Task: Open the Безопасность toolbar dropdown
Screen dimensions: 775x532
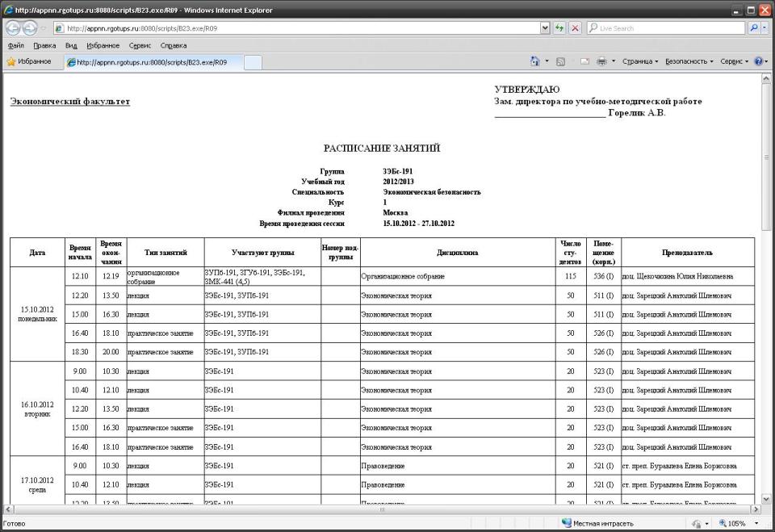Action: (x=689, y=61)
